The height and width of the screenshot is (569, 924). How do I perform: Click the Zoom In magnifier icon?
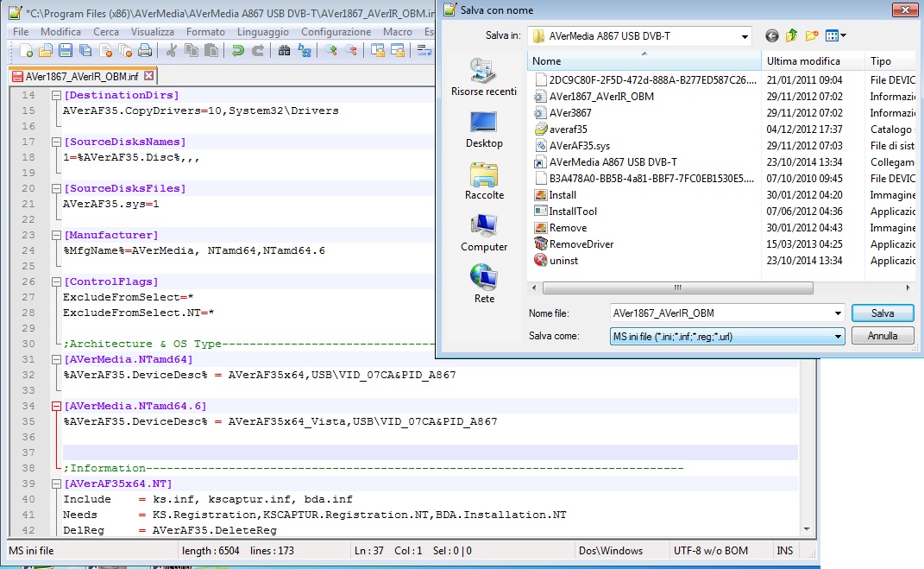coord(330,51)
